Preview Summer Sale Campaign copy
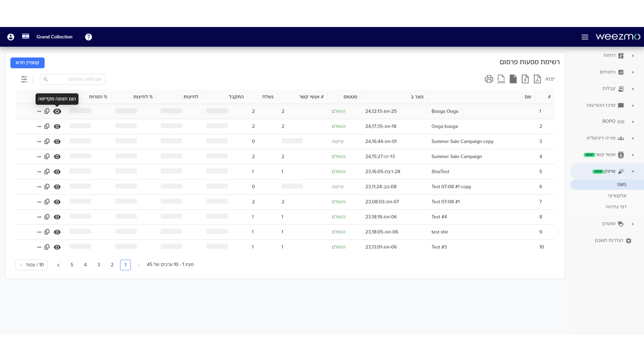Viewport: 644px width, 362px height. [57, 141]
